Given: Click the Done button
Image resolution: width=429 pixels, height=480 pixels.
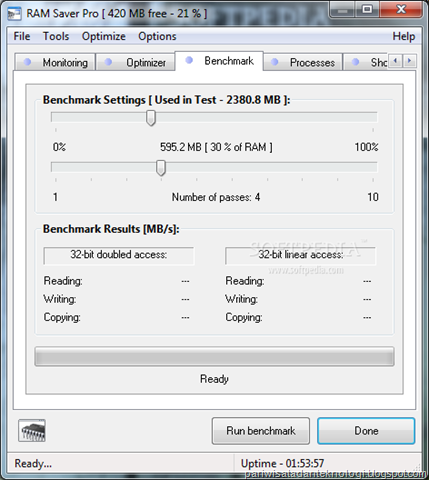Looking at the screenshot, I should pos(366,431).
